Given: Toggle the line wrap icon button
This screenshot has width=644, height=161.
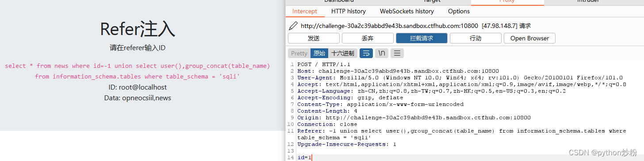Looking at the screenshot, I should click(366, 53).
